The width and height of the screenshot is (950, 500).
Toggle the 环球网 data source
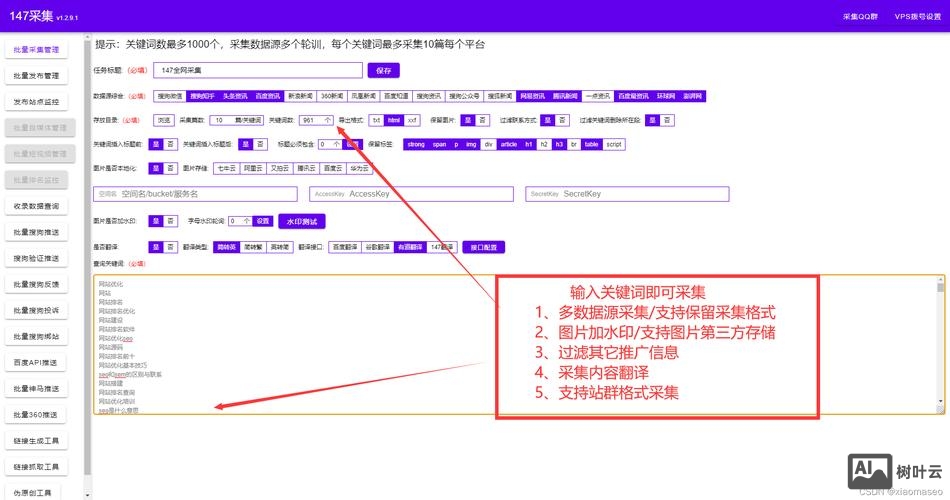pyautogui.click(x=665, y=96)
